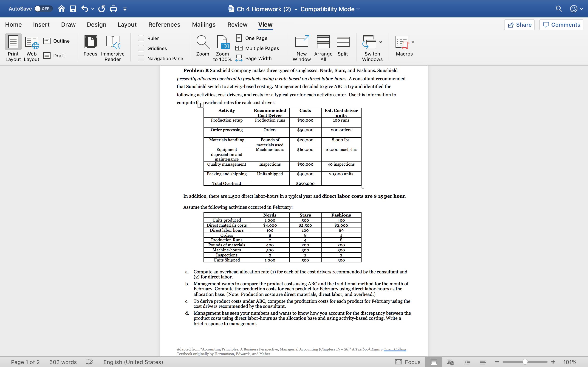
Task: Print the document from the quick toolbar
Action: tap(113, 8)
